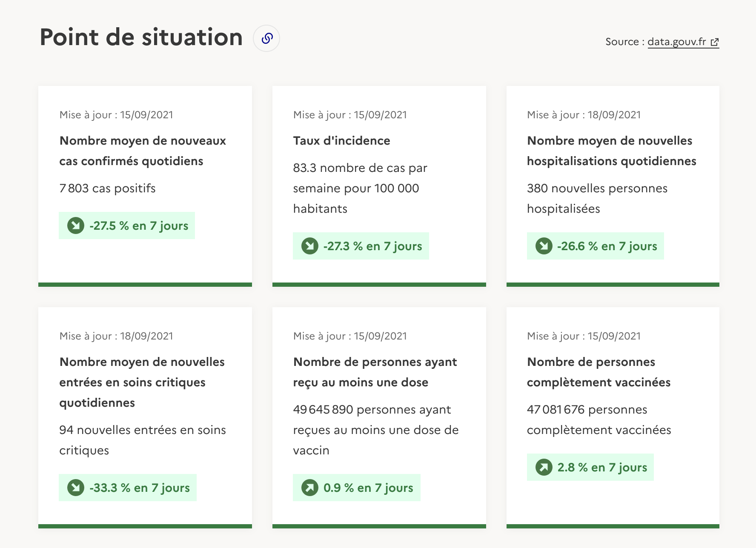The width and height of the screenshot is (756, 548).
Task: Click the 'Nombre de personnes complètement vaccinées' heading
Action: (x=598, y=372)
